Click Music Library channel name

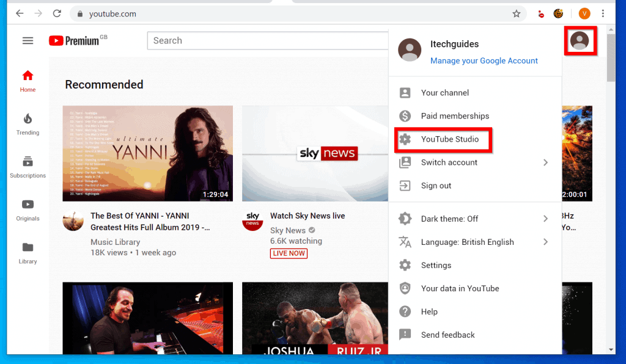click(x=116, y=242)
